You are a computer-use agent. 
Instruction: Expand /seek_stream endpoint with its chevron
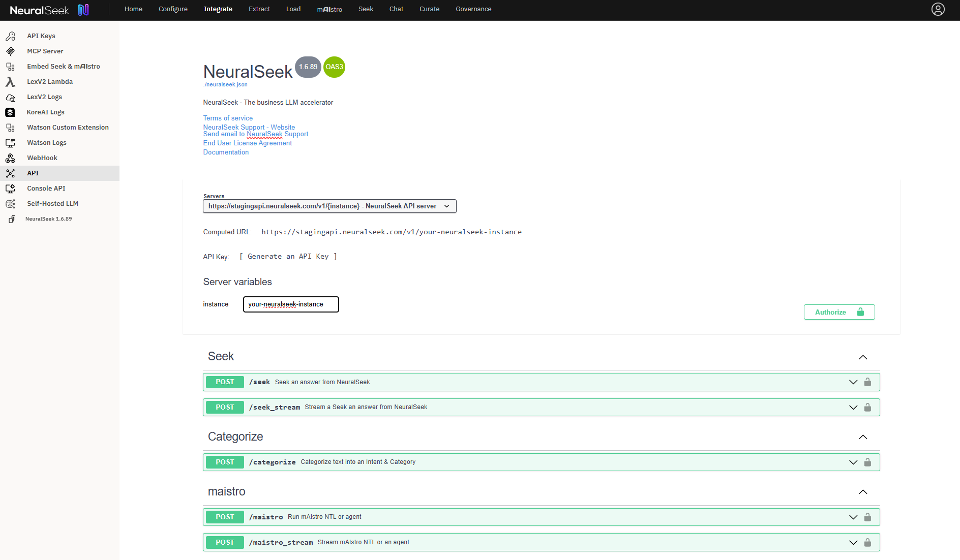click(x=853, y=408)
